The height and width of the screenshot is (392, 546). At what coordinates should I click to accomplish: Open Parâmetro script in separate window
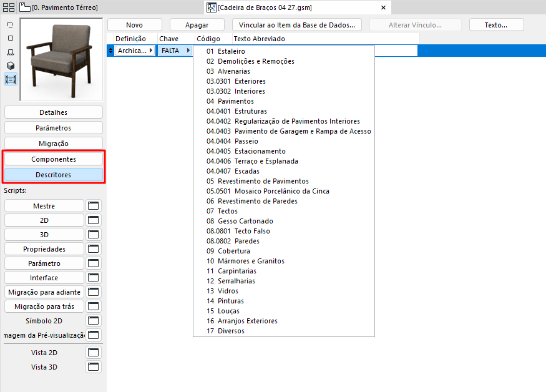(93, 263)
